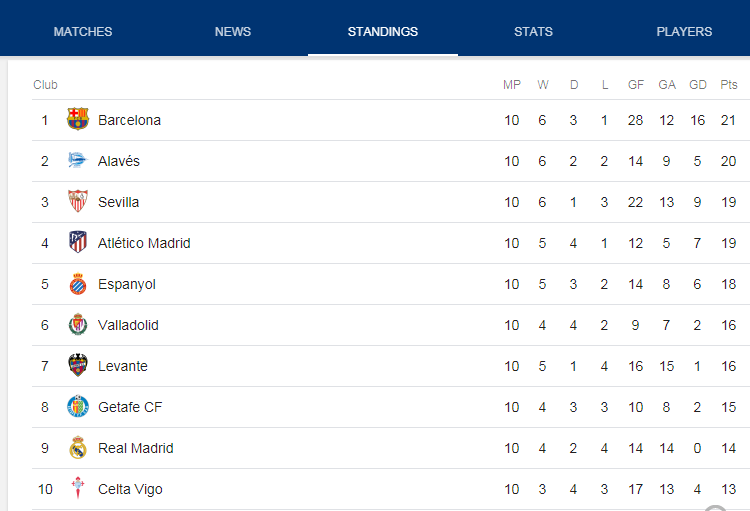Click the Valladolid club crest icon

tap(78, 325)
